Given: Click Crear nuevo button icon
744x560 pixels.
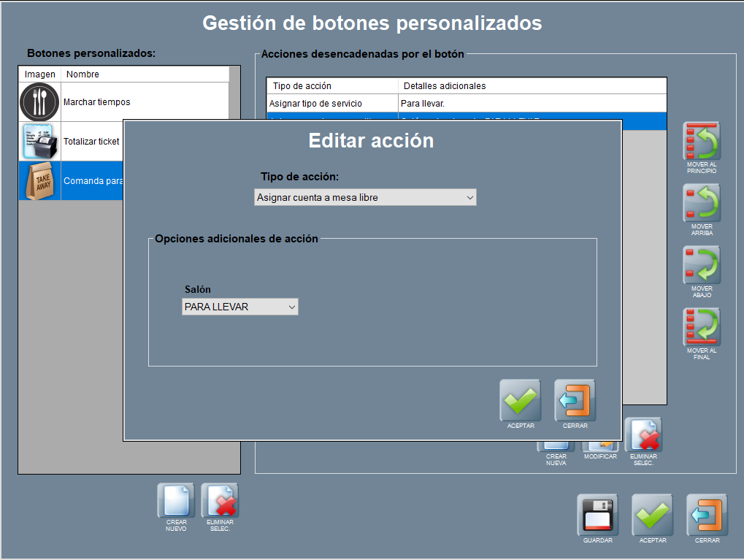Looking at the screenshot, I should (x=176, y=501).
